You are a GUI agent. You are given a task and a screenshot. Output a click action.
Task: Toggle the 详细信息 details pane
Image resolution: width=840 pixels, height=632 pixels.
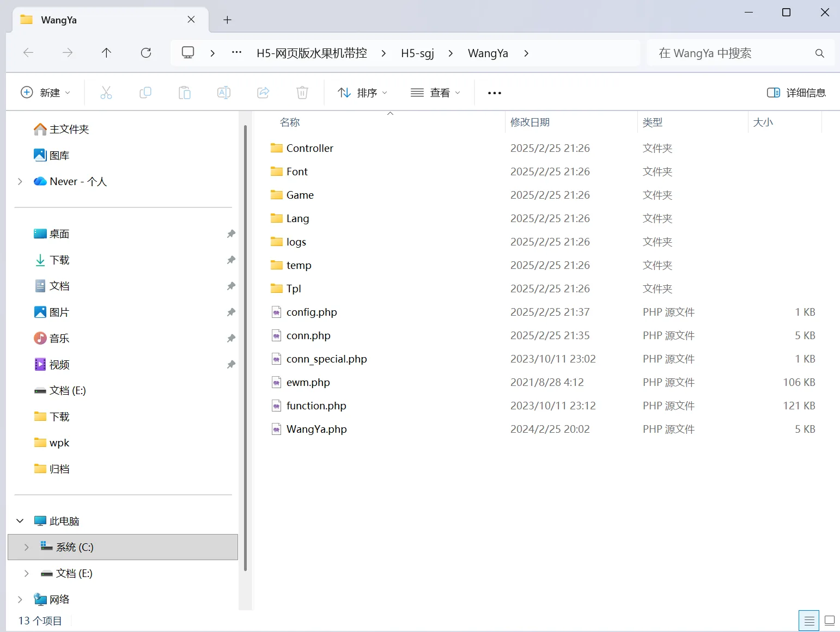click(x=796, y=93)
